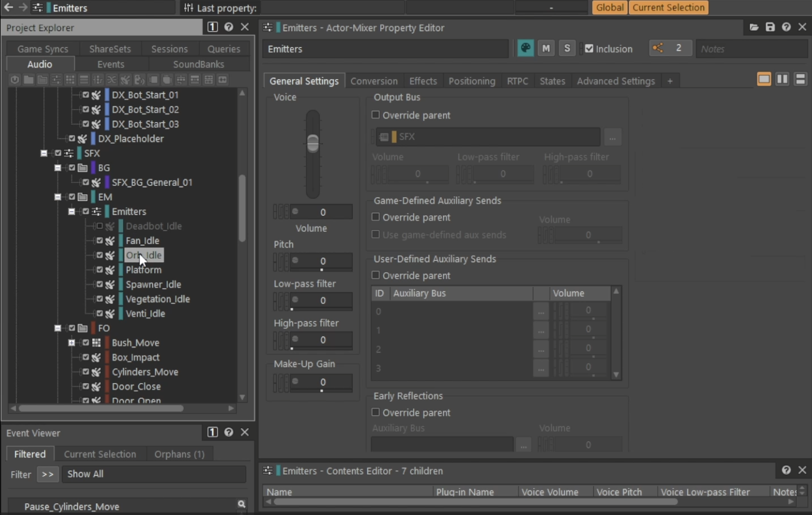
Task: Select Spawner_Idle sound object
Action: click(x=153, y=284)
